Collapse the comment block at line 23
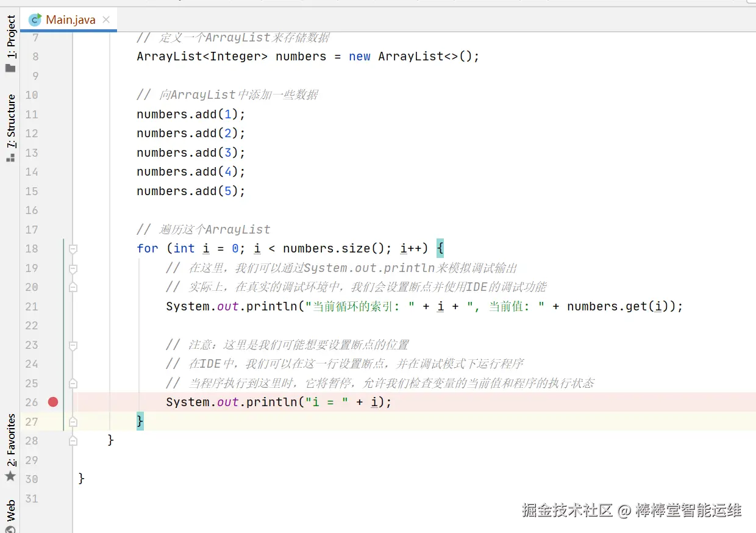 (x=73, y=345)
